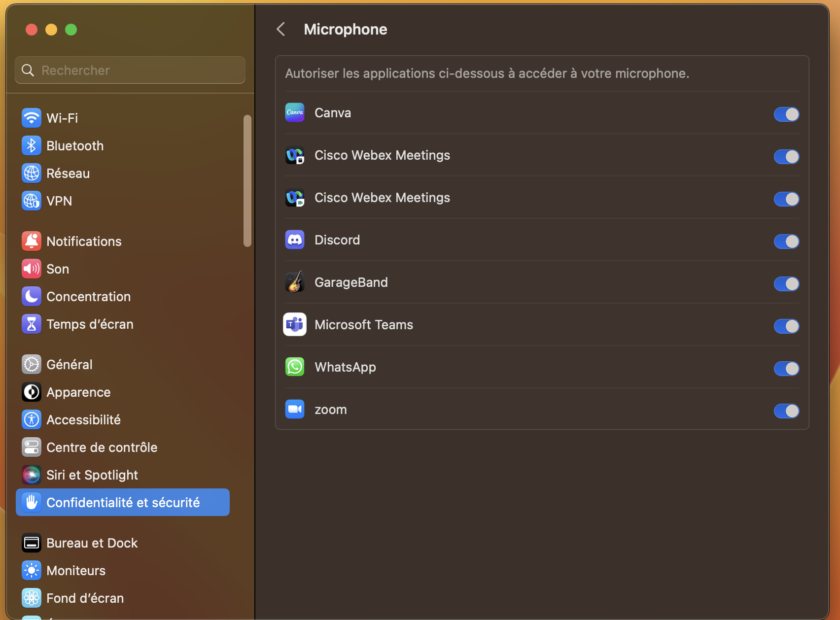Select Son in the sidebar
The image size is (840, 620).
58,269
